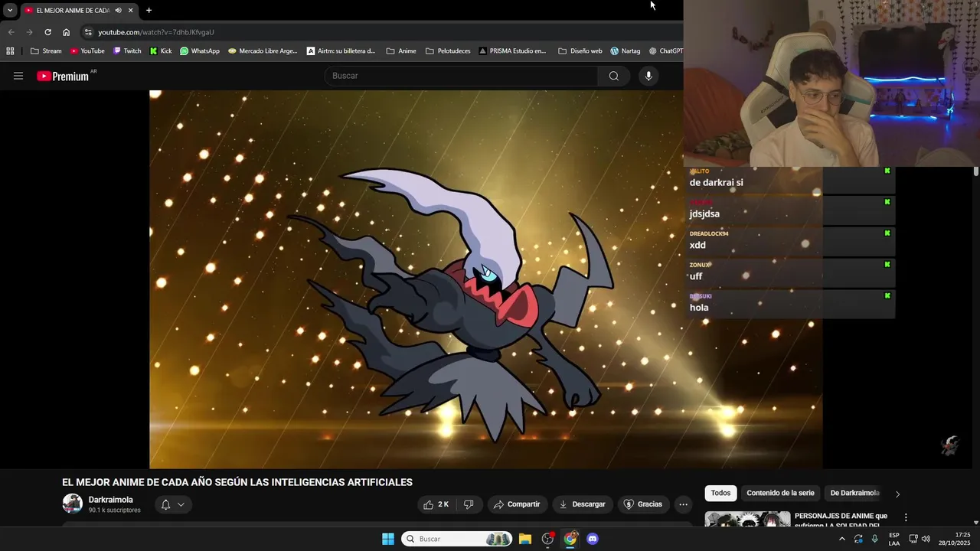Click the Gracias button

[x=643, y=504]
